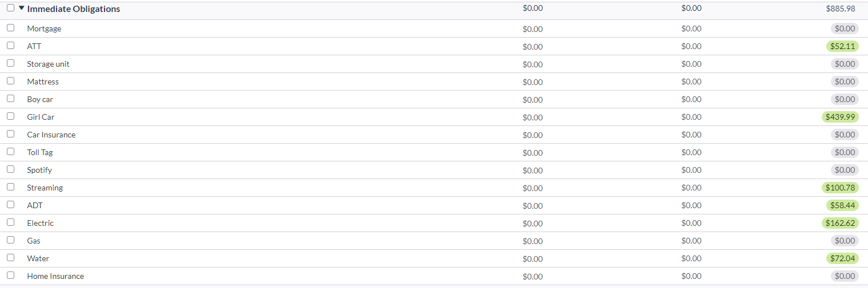
Task: Click the Gas activity $0.00 amount
Action: [x=691, y=241]
